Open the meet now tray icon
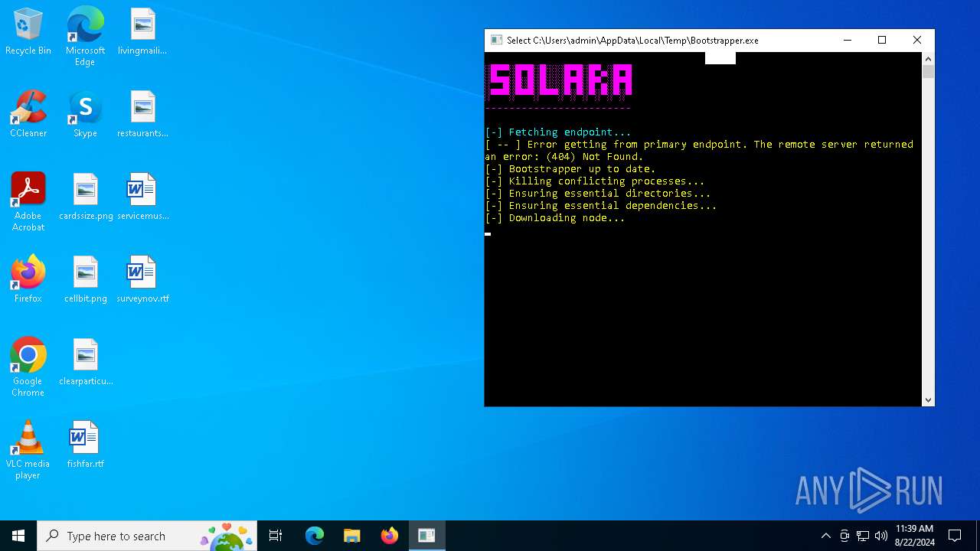Screen dimensions: 980x551 (844, 536)
